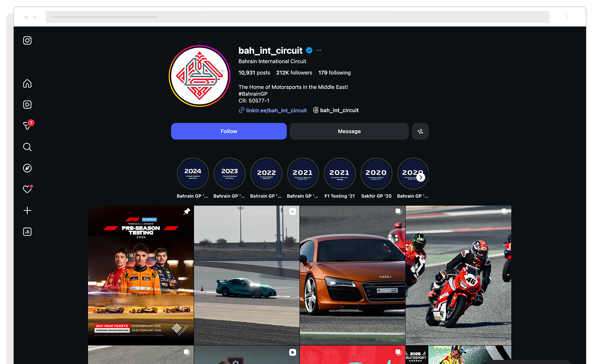592x364 pixels.
Task: Go back using the browser back arrow
Action: [27, 17]
